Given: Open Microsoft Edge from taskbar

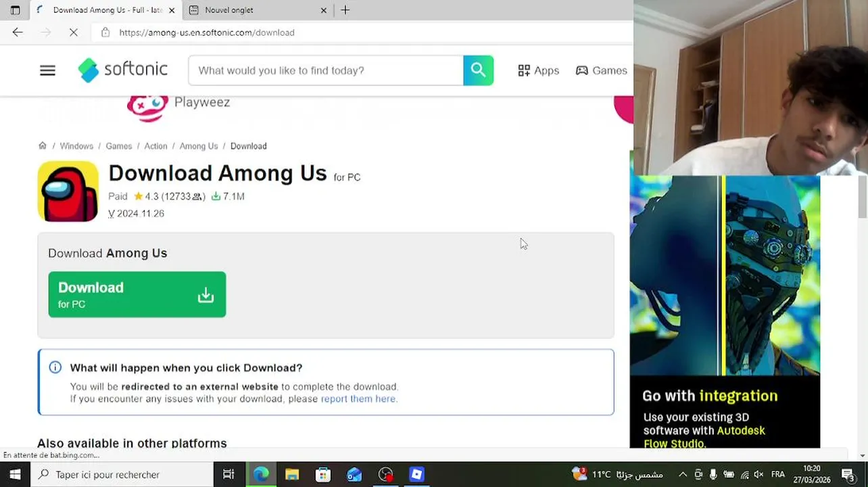Looking at the screenshot, I should (x=261, y=475).
